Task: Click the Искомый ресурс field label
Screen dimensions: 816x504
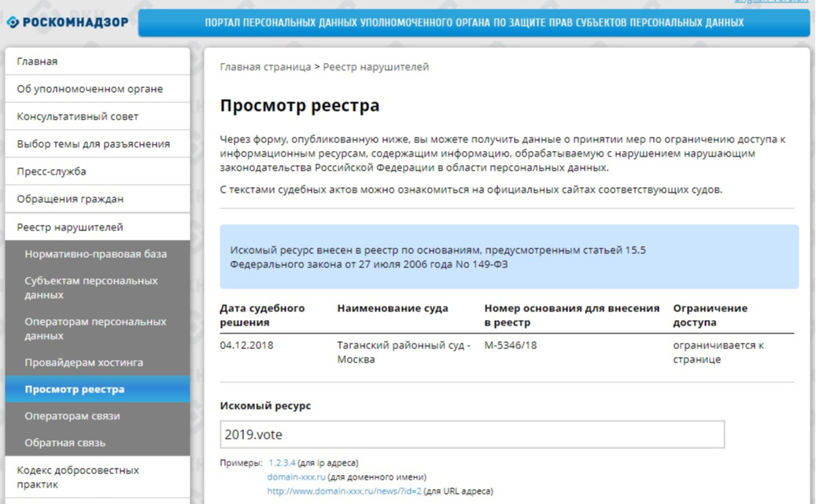Action: pos(265,406)
